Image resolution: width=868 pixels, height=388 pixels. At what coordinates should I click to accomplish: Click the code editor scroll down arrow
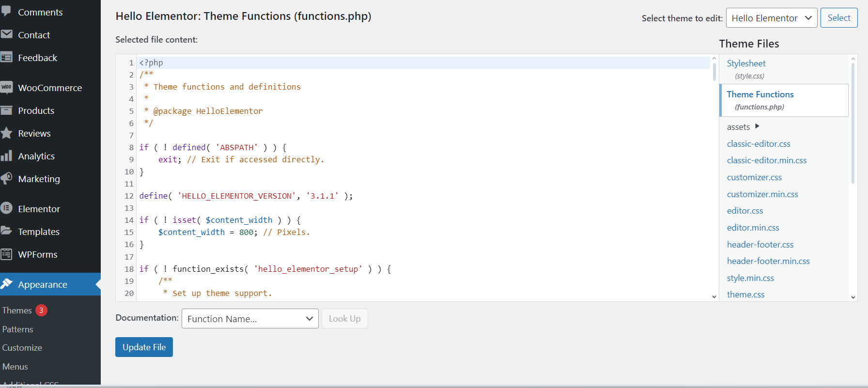coord(714,297)
